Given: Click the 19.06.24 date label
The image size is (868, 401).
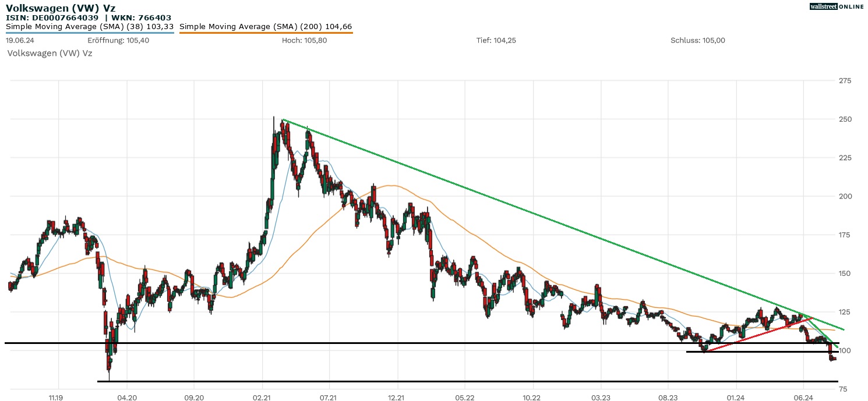Looking at the screenshot, I should tap(19, 41).
